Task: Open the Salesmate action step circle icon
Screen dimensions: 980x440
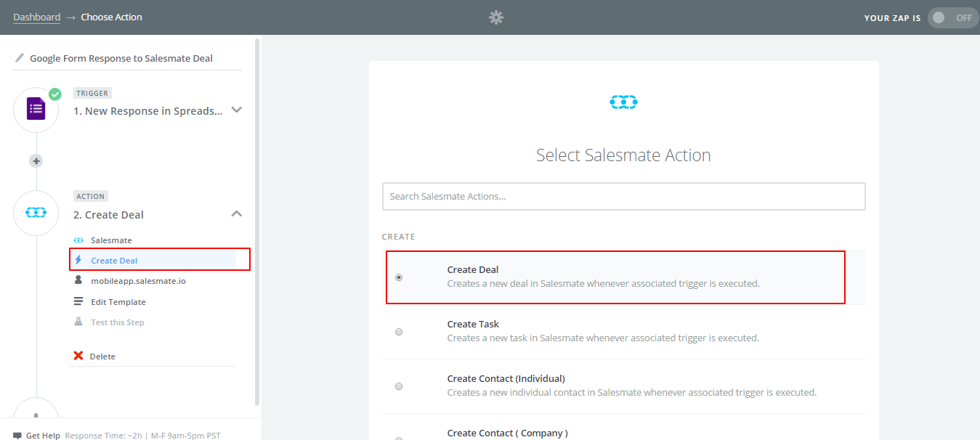Action: click(x=36, y=213)
